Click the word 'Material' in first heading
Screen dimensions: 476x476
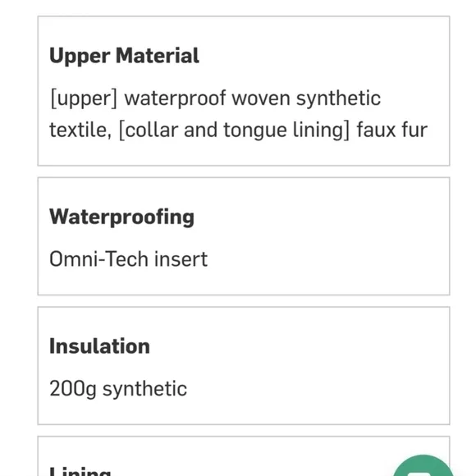click(x=158, y=56)
